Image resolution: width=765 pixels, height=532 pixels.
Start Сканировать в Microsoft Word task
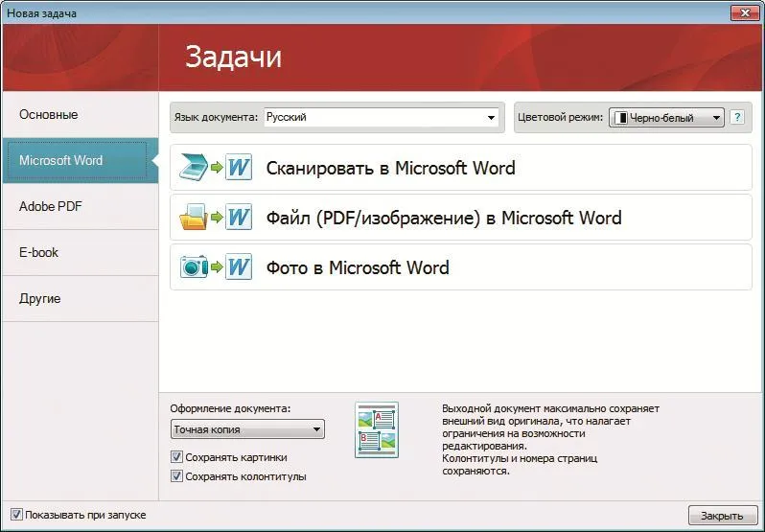pyautogui.click(x=460, y=167)
